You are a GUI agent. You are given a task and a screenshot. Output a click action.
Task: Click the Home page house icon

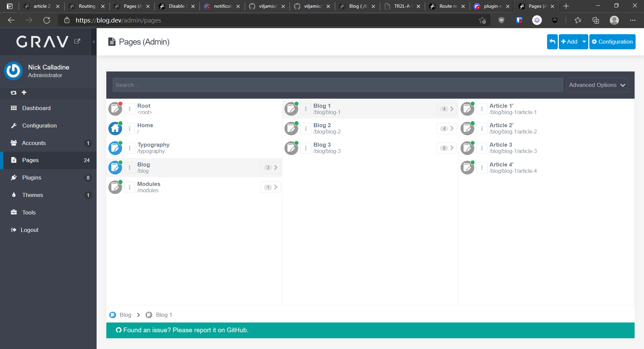coord(115,128)
